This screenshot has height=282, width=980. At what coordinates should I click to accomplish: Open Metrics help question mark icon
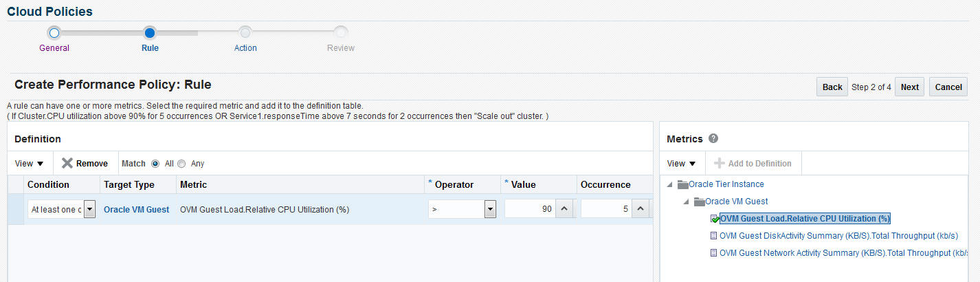[713, 138]
